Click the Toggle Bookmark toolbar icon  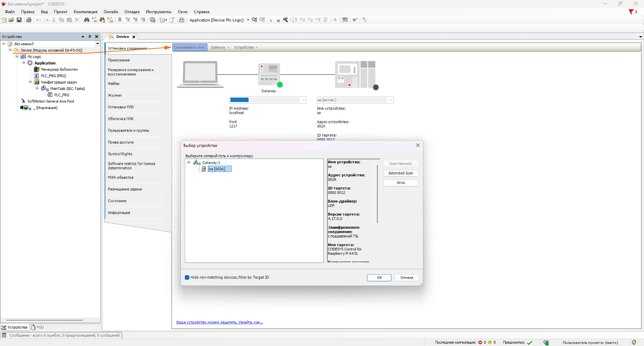pyautogui.click(x=120, y=20)
